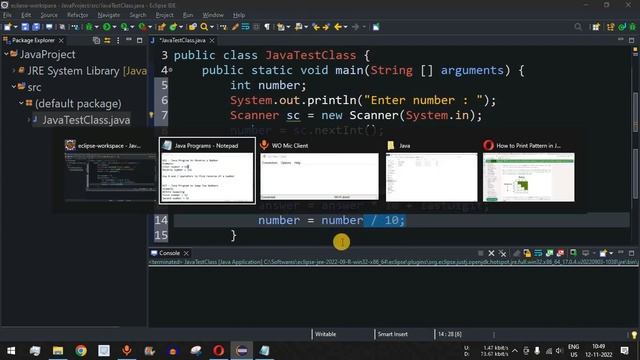Viewport: 640px width, 360px height.
Task: Switch to Java Programs - Notepad thumbnail
Action: point(207,171)
